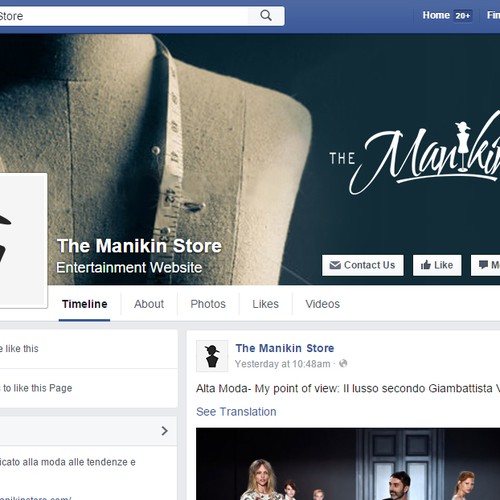Screen dimensions: 500x500
Task: Click the Home link in top bar
Action: (x=436, y=15)
